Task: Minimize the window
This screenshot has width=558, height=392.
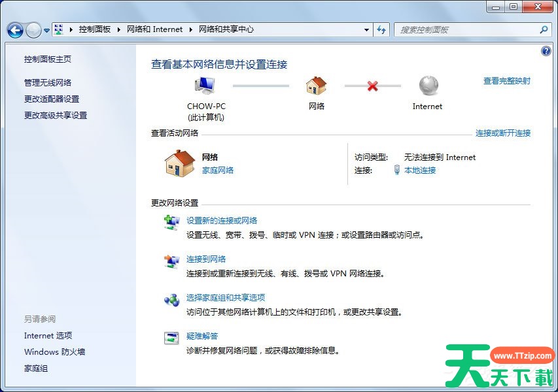Action: pyautogui.click(x=496, y=7)
